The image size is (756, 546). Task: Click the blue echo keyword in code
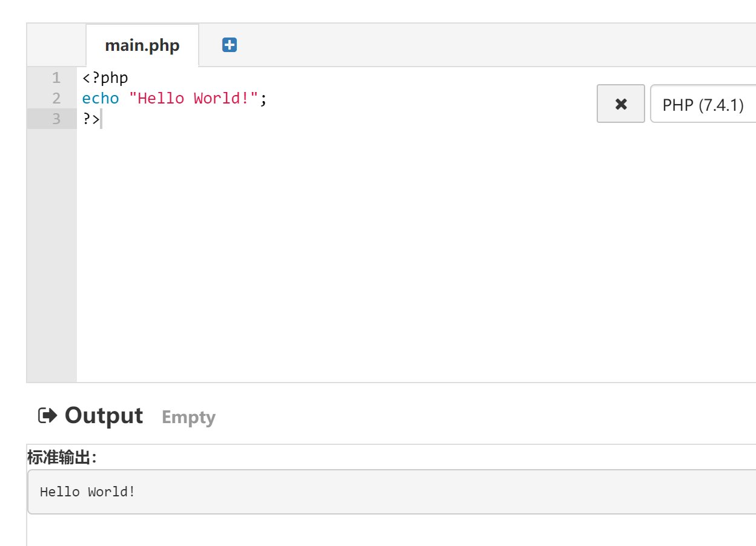coord(101,98)
